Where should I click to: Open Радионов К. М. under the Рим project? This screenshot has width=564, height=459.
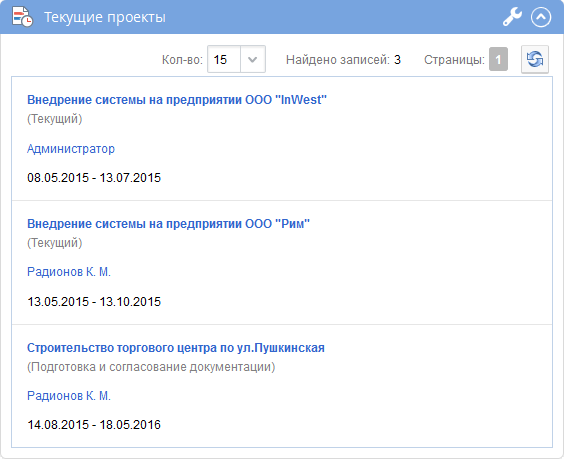coord(69,272)
